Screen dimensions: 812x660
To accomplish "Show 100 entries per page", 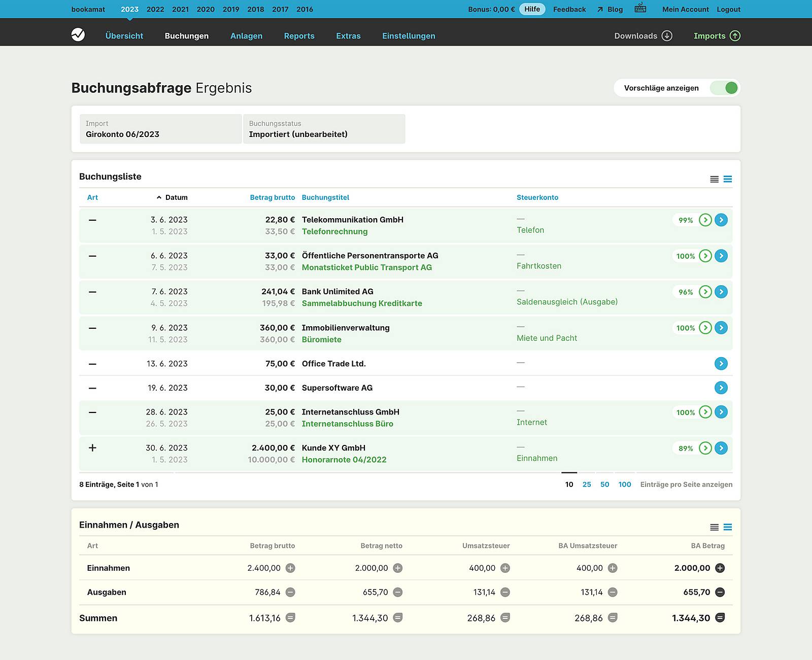I will pyautogui.click(x=625, y=484).
